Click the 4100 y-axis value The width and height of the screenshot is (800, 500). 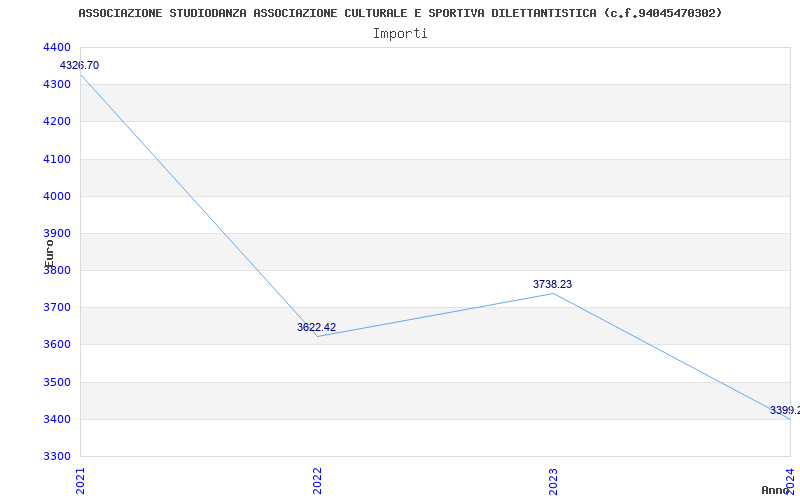(56, 159)
